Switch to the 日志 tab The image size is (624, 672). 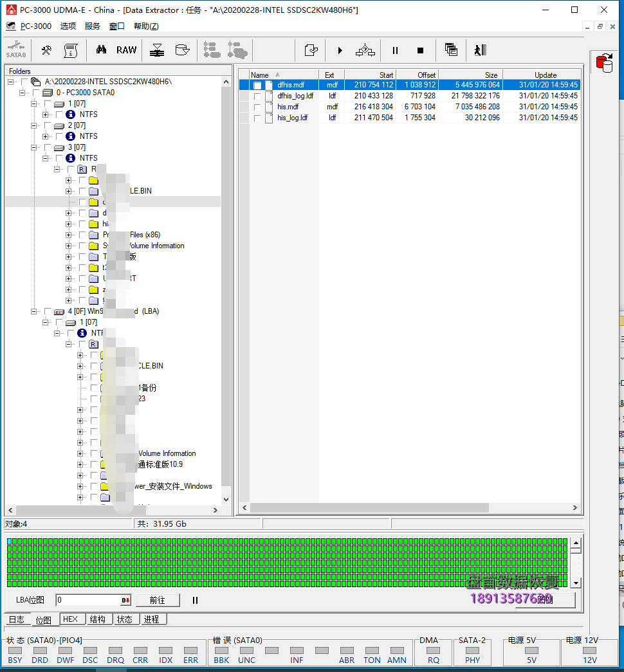point(17,619)
